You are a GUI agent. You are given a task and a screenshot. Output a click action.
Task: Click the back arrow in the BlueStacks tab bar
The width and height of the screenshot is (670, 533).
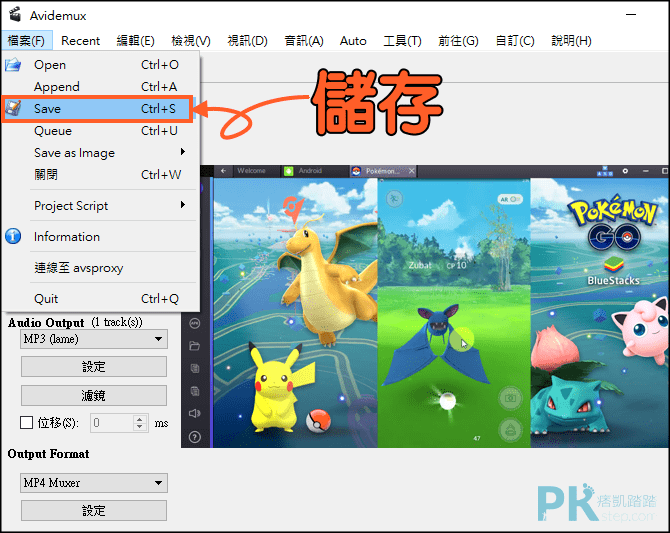coord(223,171)
